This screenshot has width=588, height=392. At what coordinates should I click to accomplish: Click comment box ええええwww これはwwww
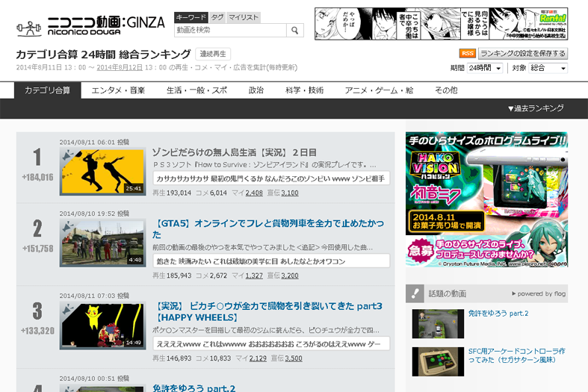tap(271, 343)
